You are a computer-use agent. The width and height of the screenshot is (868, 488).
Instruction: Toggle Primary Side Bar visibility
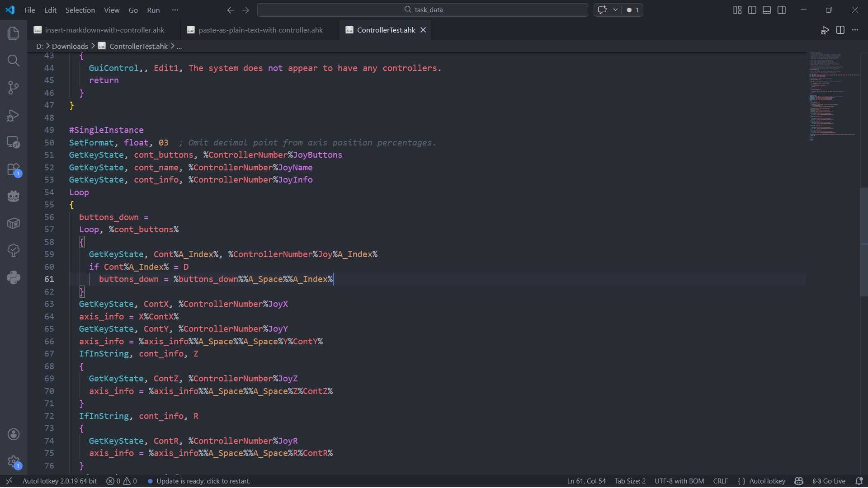coord(752,10)
